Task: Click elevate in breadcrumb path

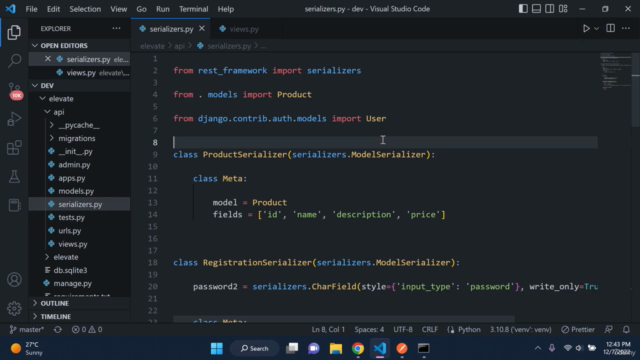Action: point(152,46)
